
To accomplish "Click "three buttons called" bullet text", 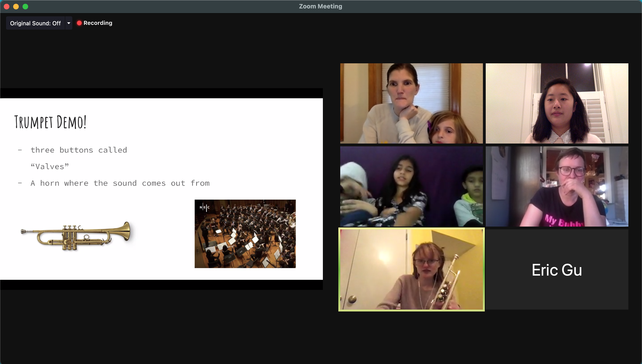I will (79, 150).
